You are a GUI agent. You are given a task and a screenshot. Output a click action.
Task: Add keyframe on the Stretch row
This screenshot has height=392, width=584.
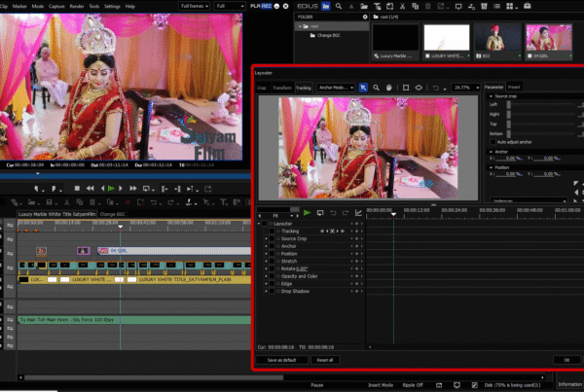click(x=356, y=262)
